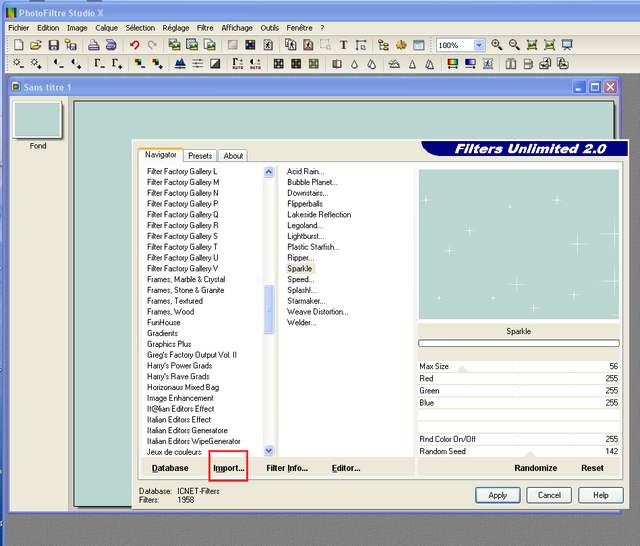
Task: Select the Text tool (T icon)
Action: [x=343, y=45]
